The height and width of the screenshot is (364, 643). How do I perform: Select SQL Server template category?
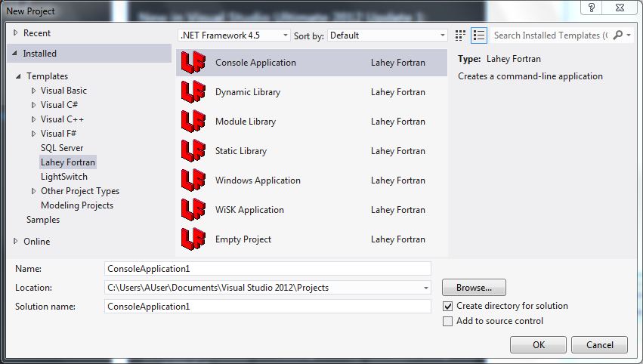(62, 148)
